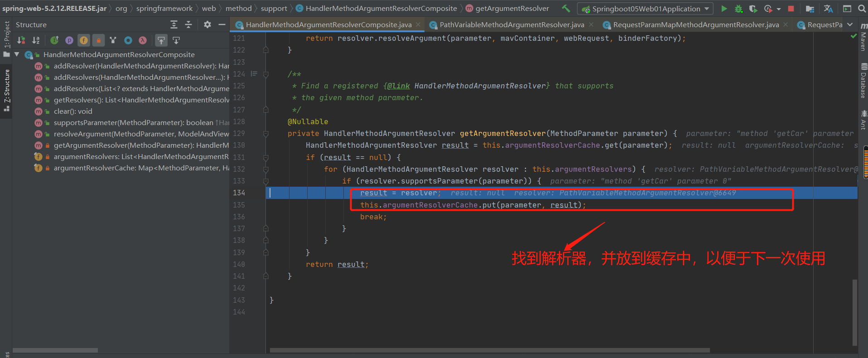868x358 pixels.
Task: Toggle Show Properties (purple p)
Action: 69,40
